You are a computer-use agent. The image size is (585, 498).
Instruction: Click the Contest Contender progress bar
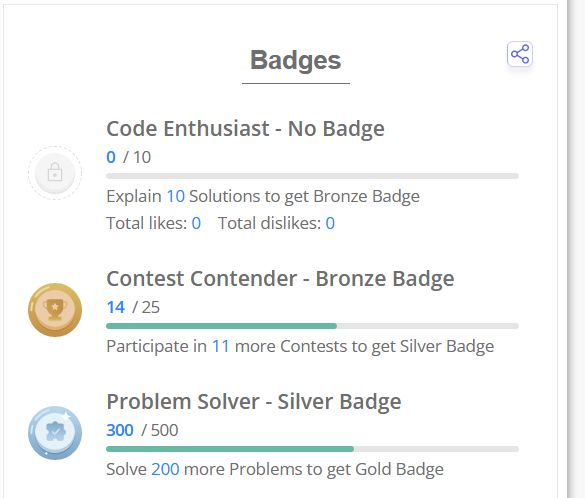(x=312, y=326)
